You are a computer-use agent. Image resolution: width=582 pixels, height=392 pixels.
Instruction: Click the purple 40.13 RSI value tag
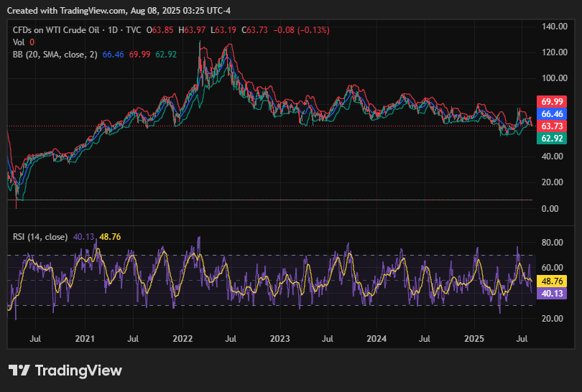coord(552,294)
